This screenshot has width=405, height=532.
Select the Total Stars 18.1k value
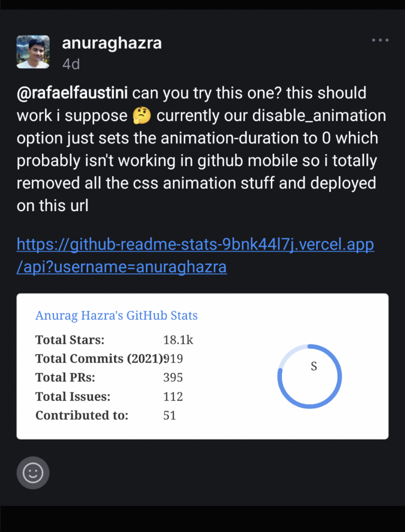tap(178, 340)
